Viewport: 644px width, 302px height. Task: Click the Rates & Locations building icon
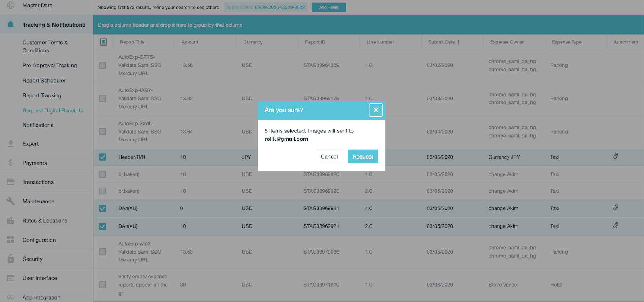tap(11, 221)
